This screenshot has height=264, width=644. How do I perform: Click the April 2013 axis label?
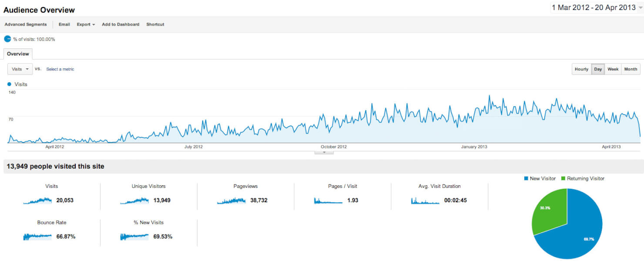611,147
